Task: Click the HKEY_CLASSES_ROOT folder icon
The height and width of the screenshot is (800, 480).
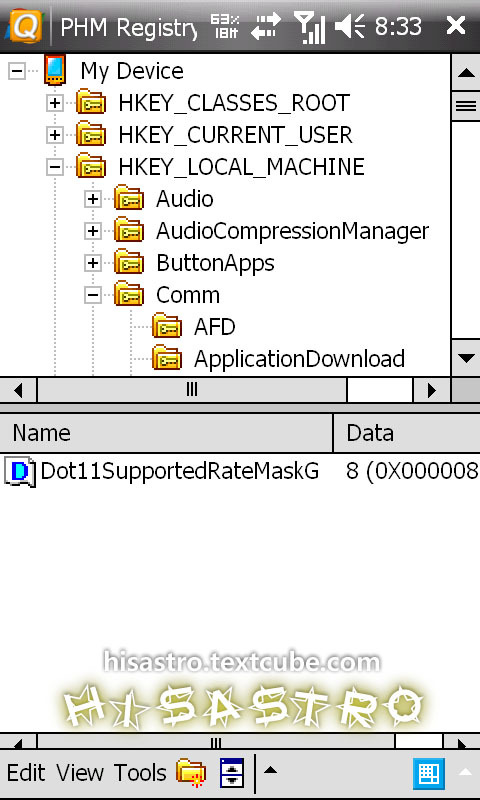Action: (x=91, y=103)
